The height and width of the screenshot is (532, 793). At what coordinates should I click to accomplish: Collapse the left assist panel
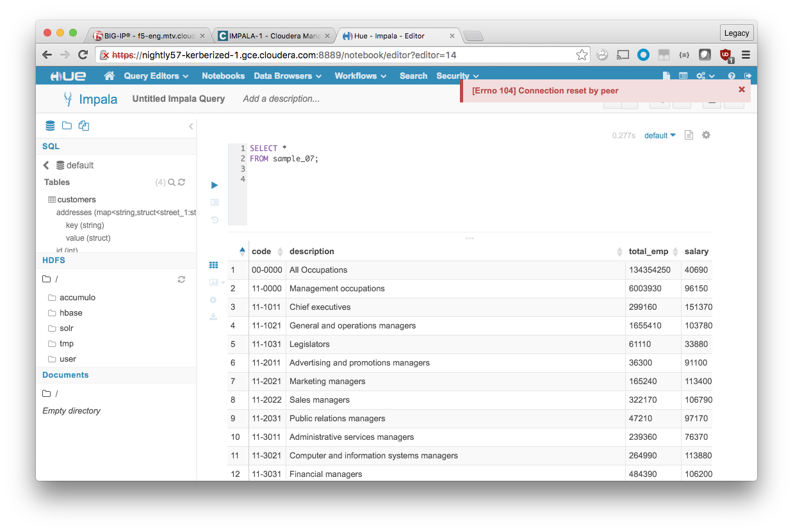(x=191, y=126)
